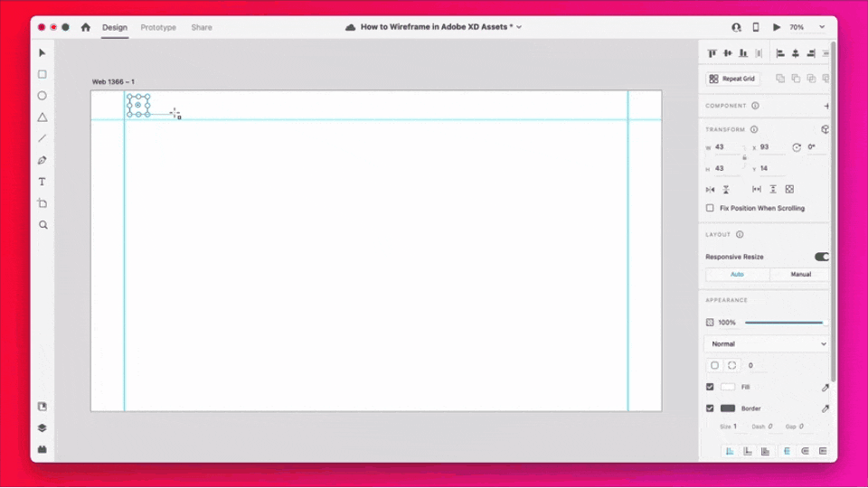The height and width of the screenshot is (488, 868).
Task: Pick fill color with eyedropper
Action: click(825, 388)
